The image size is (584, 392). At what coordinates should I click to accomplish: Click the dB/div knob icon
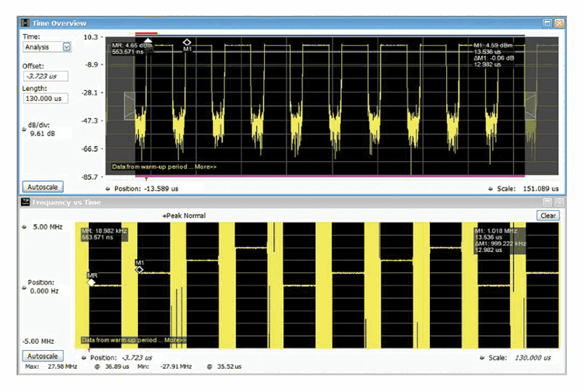23,128
